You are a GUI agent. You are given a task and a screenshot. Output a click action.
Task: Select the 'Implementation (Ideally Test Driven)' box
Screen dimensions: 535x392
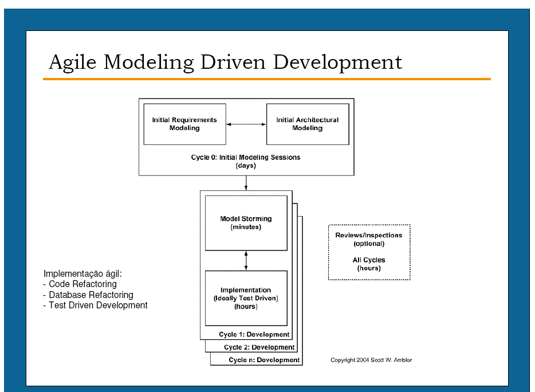pos(246,298)
